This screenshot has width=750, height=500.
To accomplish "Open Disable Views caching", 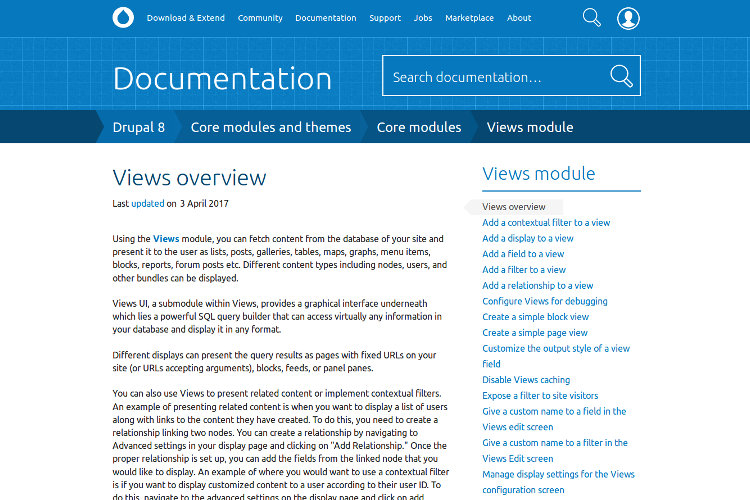I will point(526,380).
